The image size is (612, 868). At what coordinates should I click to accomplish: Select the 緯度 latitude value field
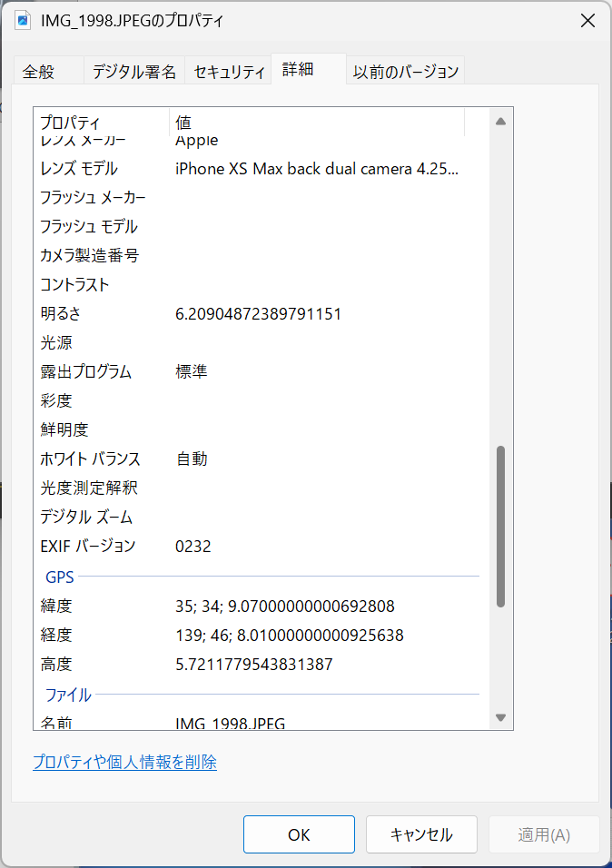(285, 606)
